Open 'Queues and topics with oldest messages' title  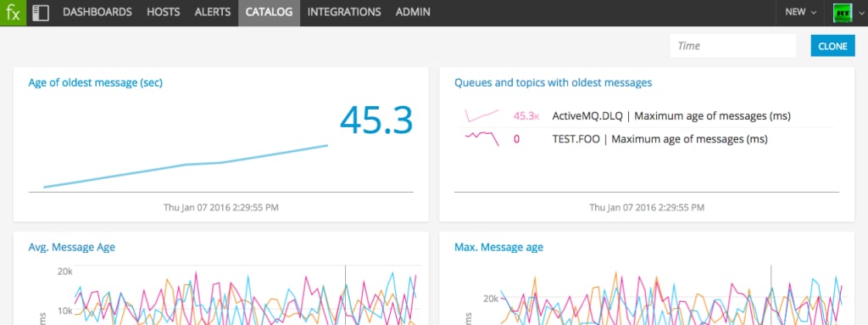(553, 82)
